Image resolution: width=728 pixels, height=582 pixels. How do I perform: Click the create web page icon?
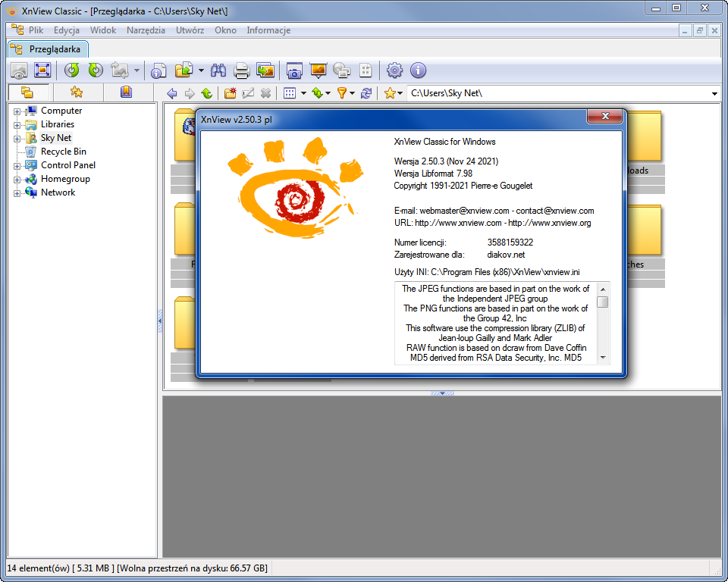342,70
